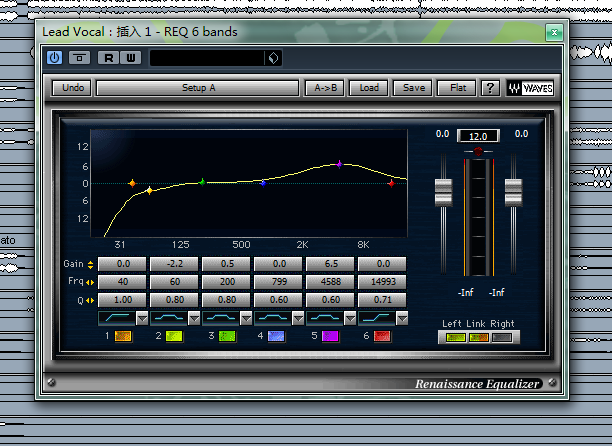Click band 6 Q value 0.71
Screen dimensions: 612x446
[382, 300]
